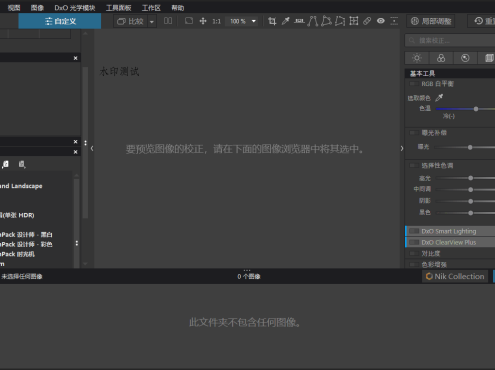Image resolution: width=495 pixels, height=370 pixels.
Task: Click the import preset icon
Action: click(x=22, y=164)
